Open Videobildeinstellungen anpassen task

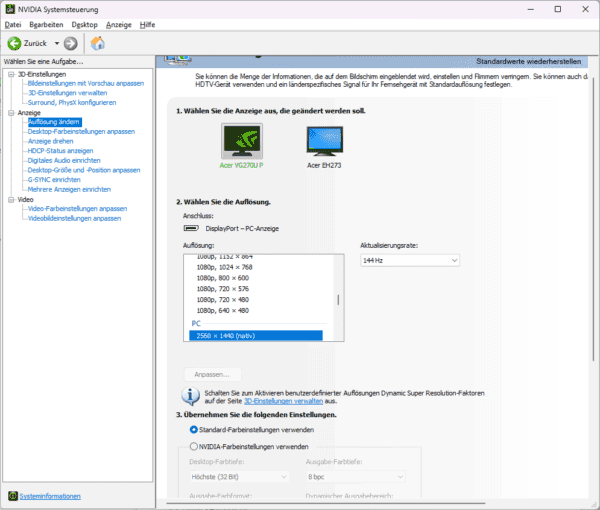click(74, 218)
